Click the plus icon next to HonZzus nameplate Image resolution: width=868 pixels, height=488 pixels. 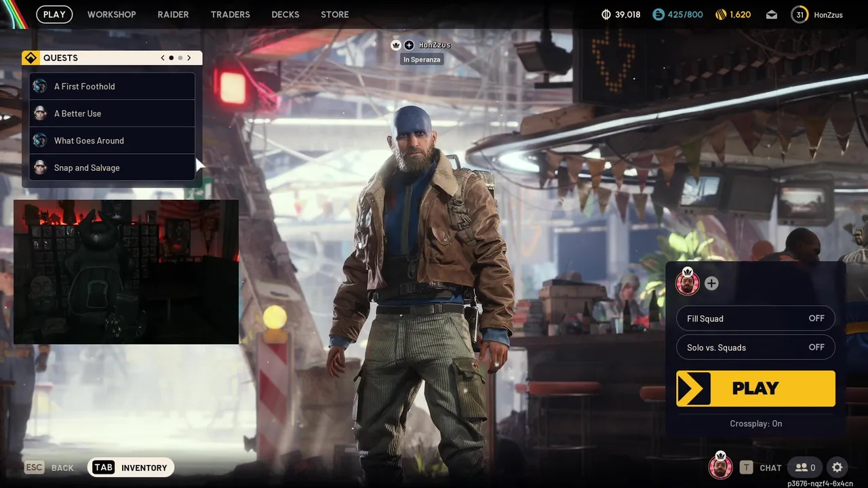pyautogui.click(x=409, y=45)
